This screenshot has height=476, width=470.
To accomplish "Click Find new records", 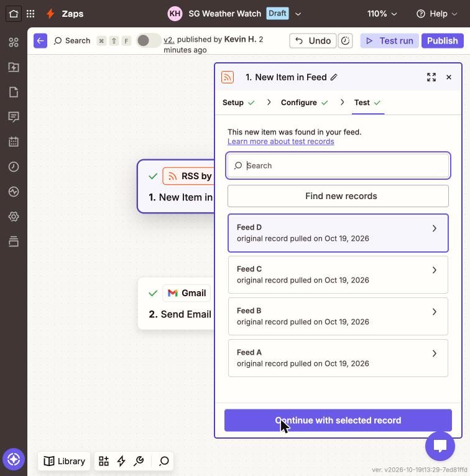I will [x=338, y=196].
